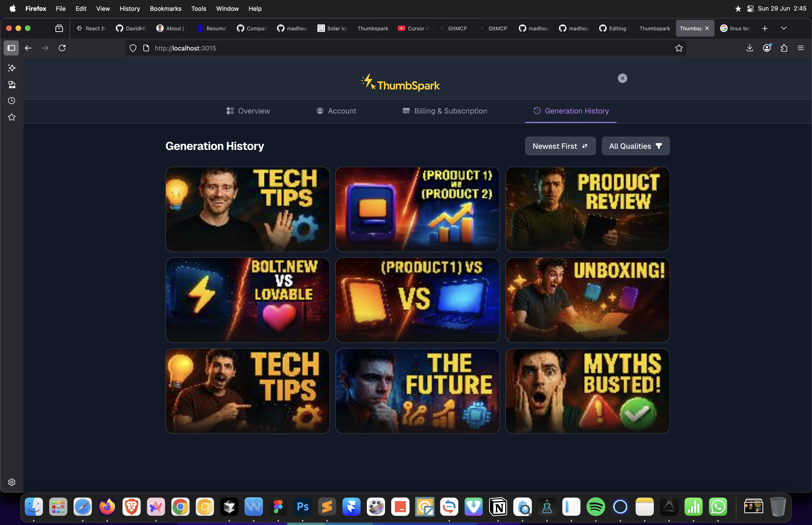Click the Firefox sidebar toggle icon

[11, 48]
